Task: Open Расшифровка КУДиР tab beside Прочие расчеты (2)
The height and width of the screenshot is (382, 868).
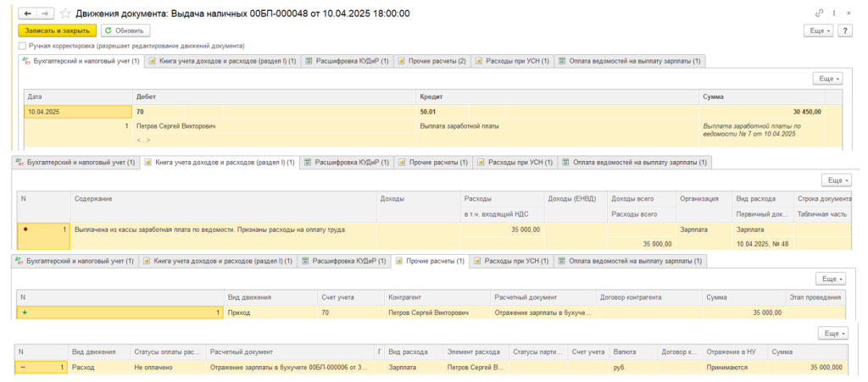Action: tap(348, 61)
